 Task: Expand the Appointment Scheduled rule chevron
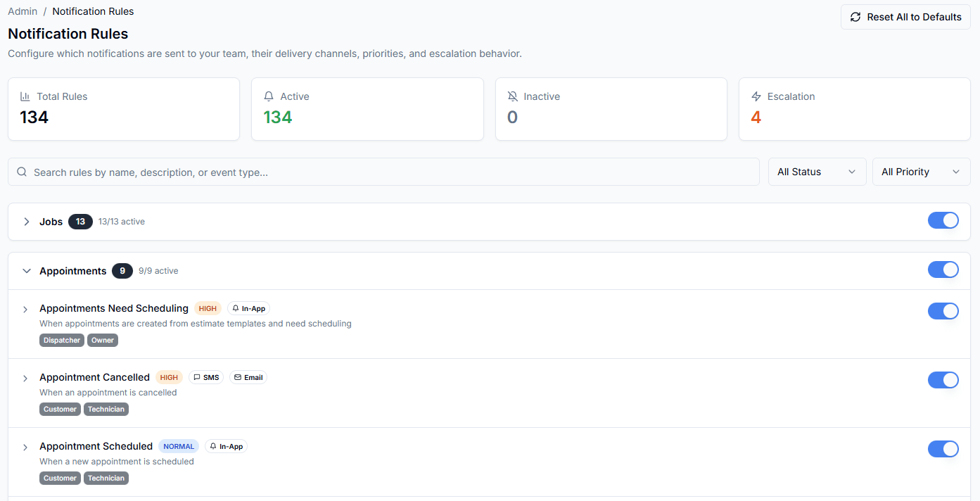(x=25, y=448)
